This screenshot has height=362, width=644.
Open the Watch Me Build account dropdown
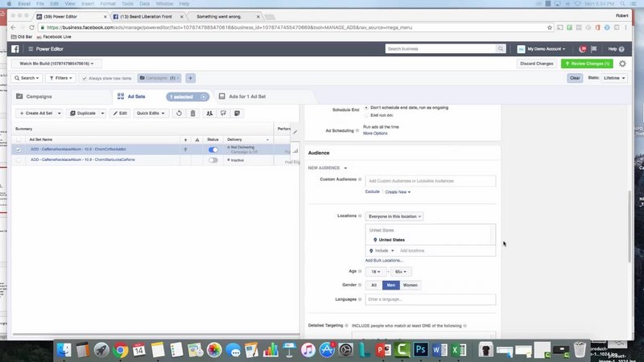click(x=56, y=64)
